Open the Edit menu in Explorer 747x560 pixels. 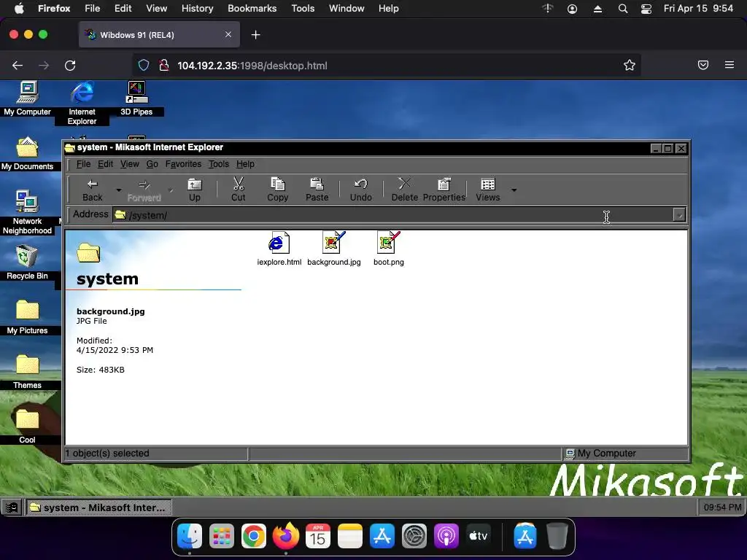pos(105,164)
